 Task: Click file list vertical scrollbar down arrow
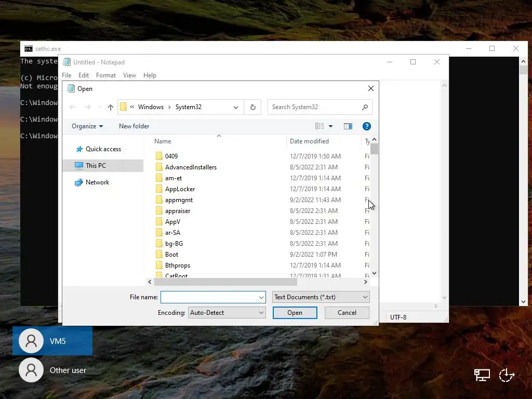[x=374, y=273]
